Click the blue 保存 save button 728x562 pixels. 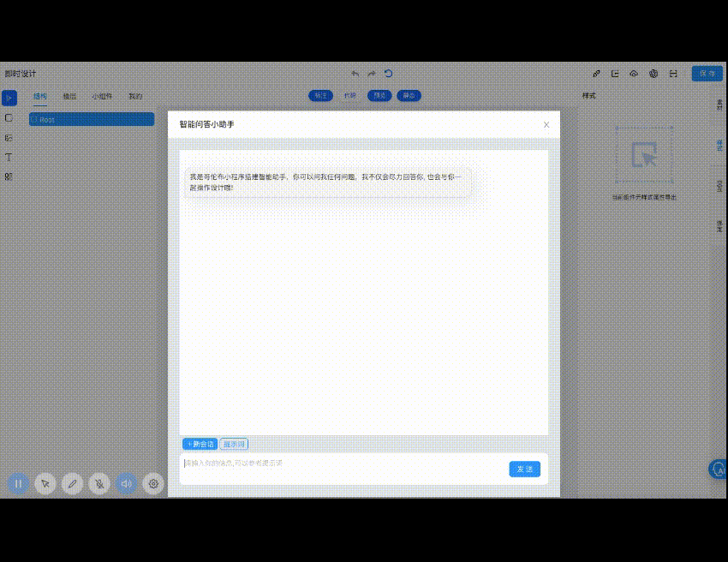point(707,74)
